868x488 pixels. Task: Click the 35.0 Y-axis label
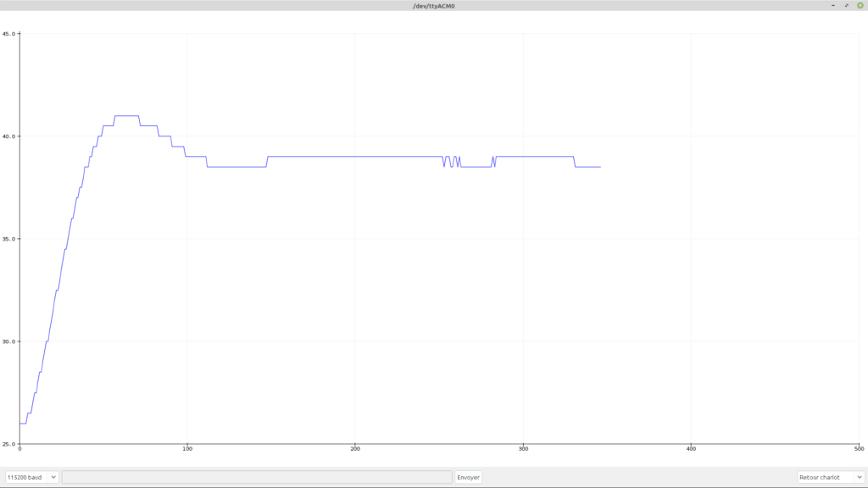(8, 239)
